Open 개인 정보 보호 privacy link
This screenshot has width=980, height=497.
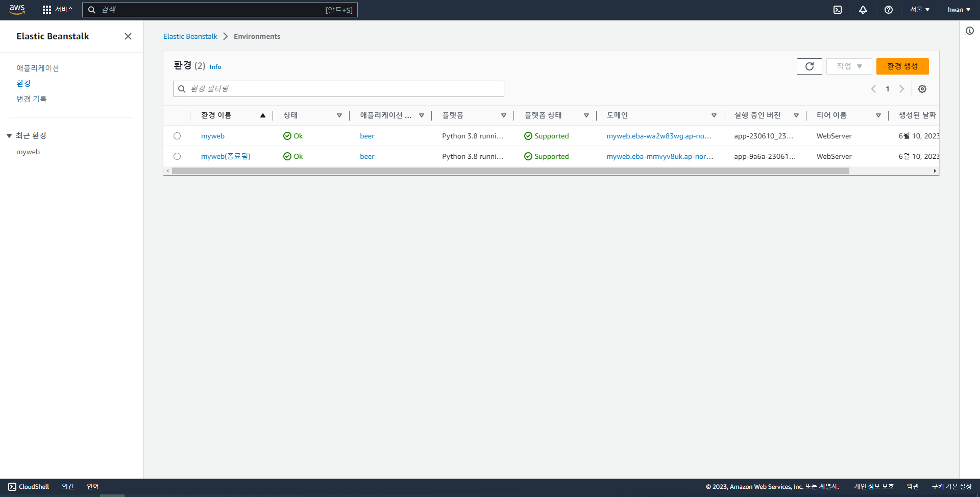click(874, 487)
